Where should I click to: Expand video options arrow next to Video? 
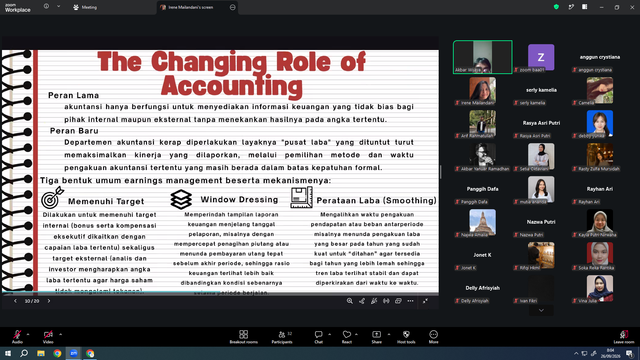coord(60,334)
